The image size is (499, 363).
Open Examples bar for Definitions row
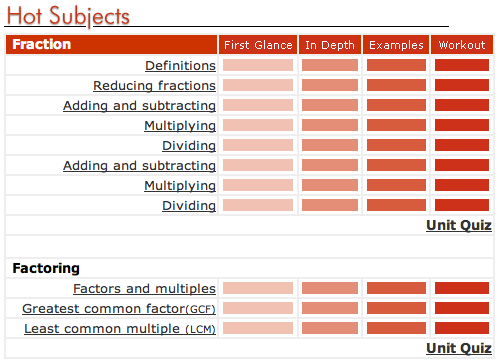396,65
